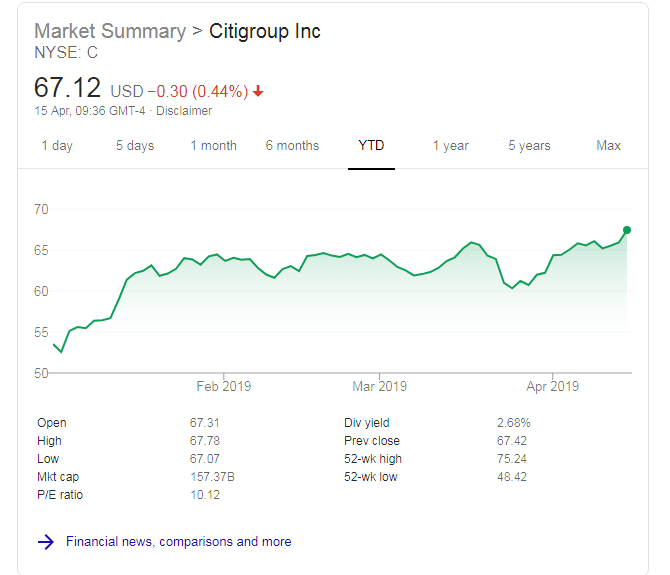
Task: Click the red down arrow price indicator
Action: pos(258,91)
